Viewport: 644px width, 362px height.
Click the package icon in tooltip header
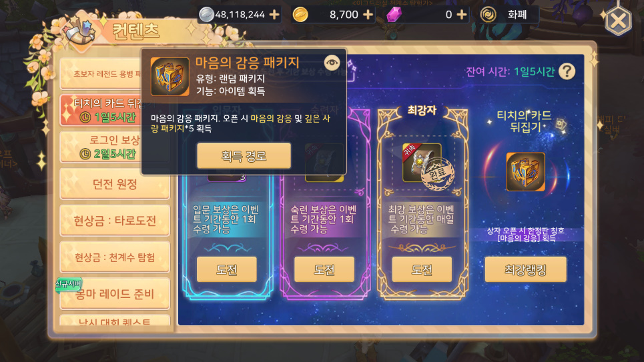point(170,77)
